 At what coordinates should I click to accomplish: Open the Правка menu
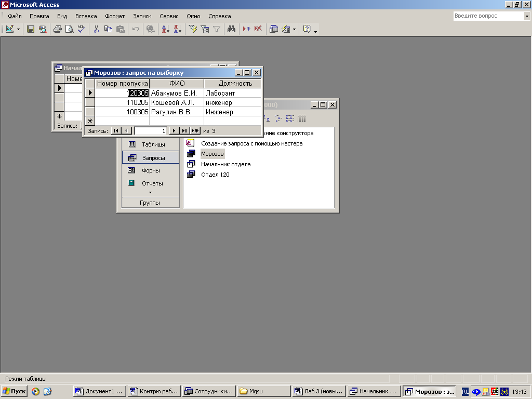coord(39,16)
